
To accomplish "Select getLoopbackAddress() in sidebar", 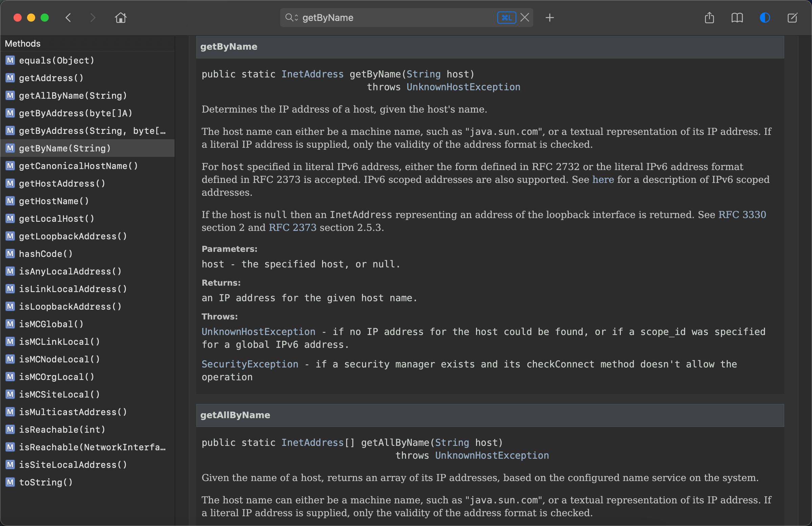I will point(88,236).
